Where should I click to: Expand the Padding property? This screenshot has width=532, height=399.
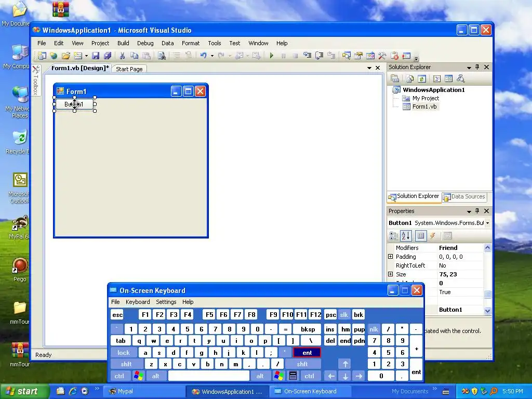click(391, 257)
